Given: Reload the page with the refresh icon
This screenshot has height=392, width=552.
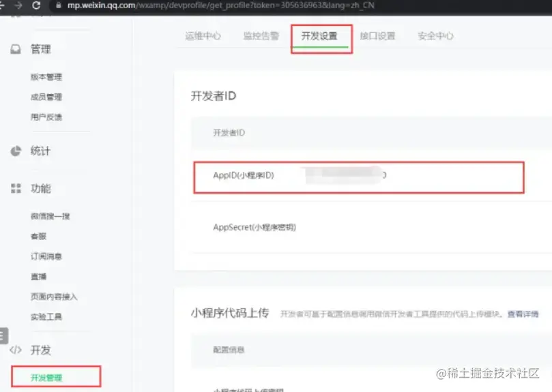Looking at the screenshot, I should (x=36, y=5).
